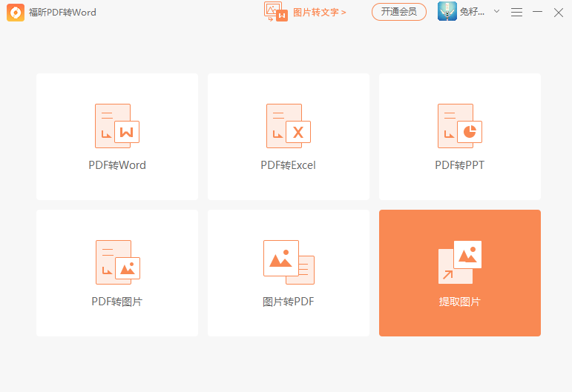Click the PDF转Word document icon
The image size is (572, 392).
(x=116, y=125)
